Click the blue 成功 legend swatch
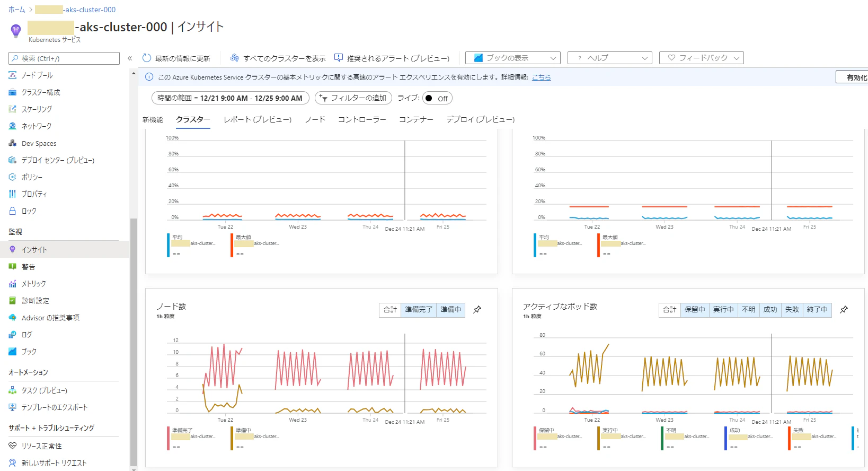Viewport: 868px width, 471px height. pyautogui.click(x=726, y=438)
